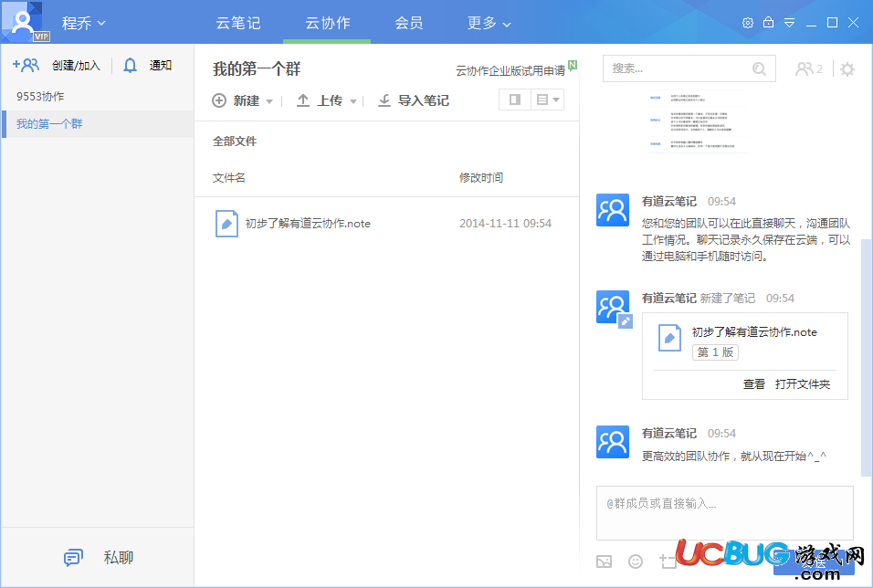Click the search magnifier icon
The width and height of the screenshot is (873, 588).
pos(759,68)
